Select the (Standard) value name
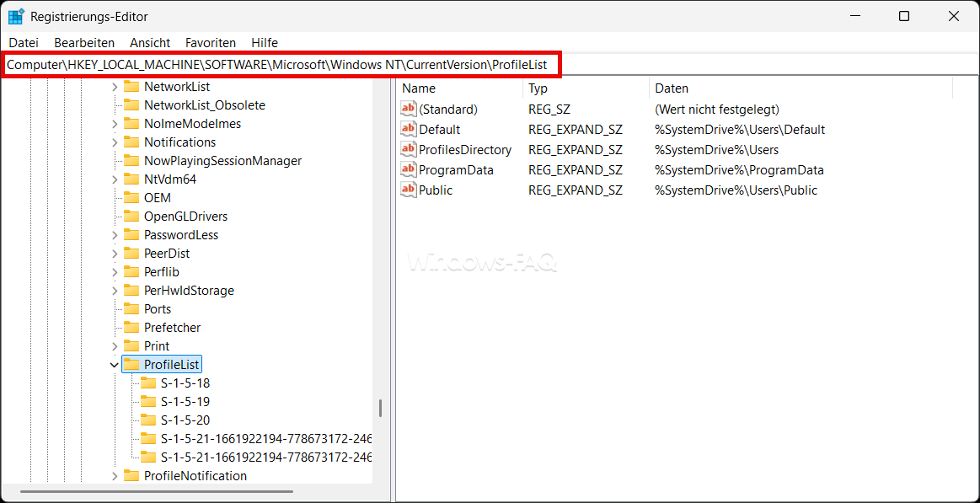 (448, 110)
